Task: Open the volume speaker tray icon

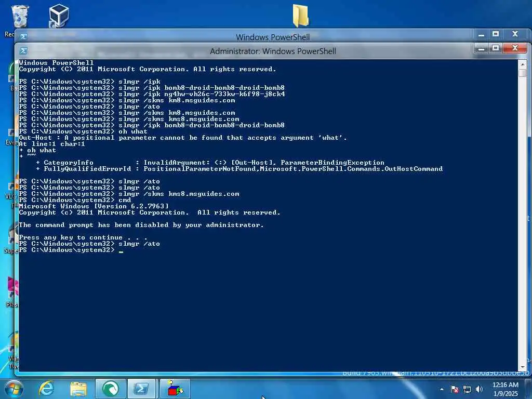Action: tap(479, 389)
